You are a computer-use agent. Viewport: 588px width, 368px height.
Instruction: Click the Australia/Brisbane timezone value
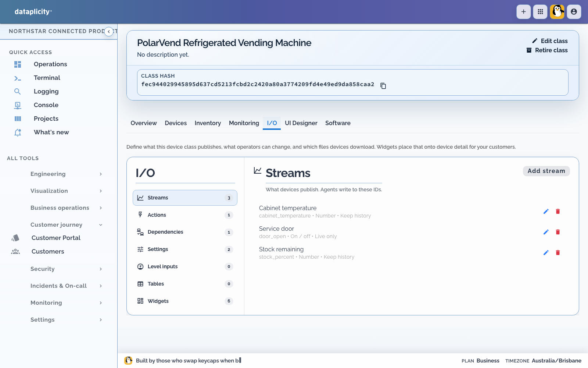pos(556,361)
